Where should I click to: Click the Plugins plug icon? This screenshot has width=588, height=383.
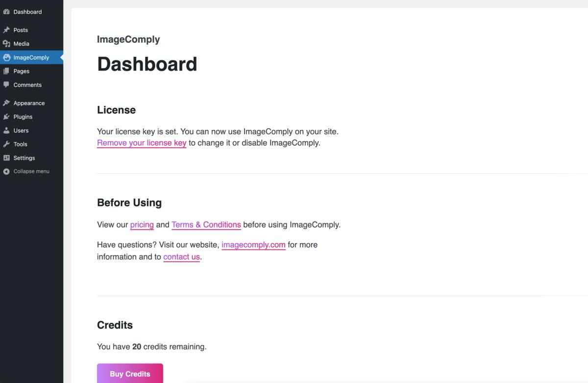pos(6,117)
